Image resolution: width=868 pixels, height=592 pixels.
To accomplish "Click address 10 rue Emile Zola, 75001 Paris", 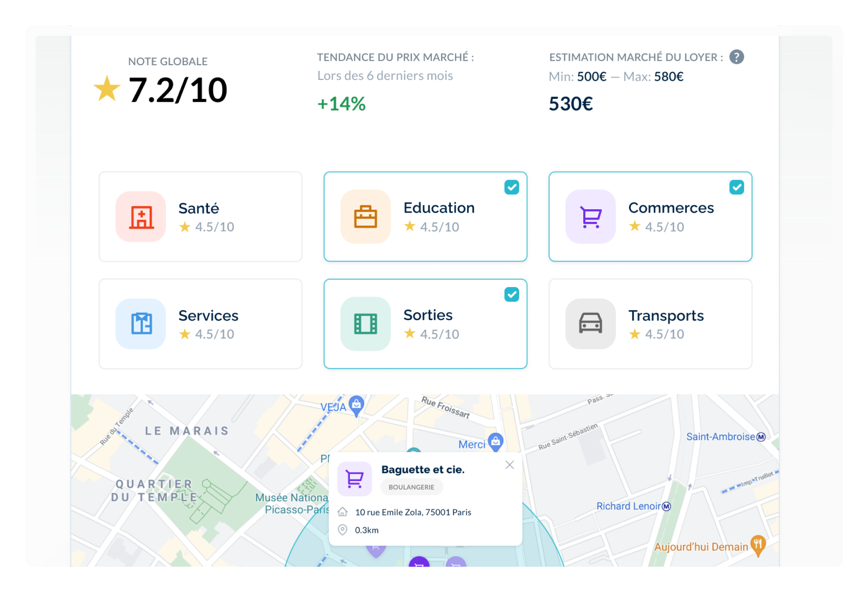I will tap(413, 512).
